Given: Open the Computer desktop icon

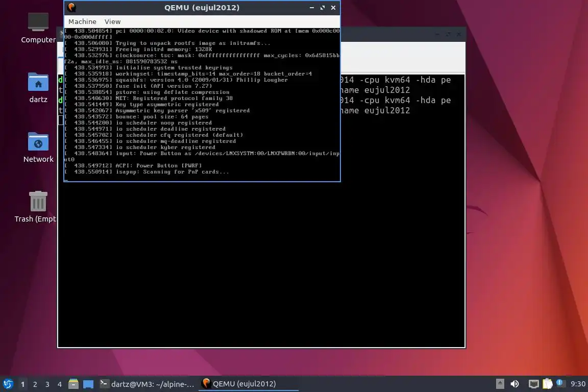Looking at the screenshot, I should (38, 29).
